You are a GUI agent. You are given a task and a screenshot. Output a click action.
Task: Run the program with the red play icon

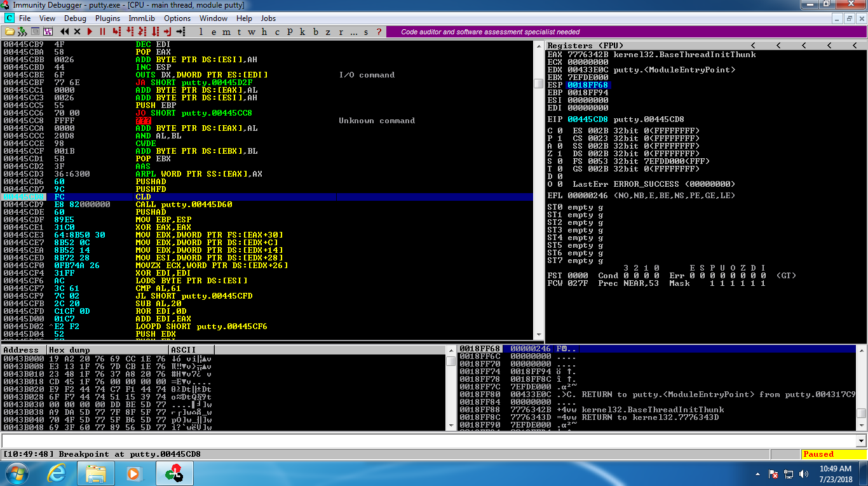(x=90, y=32)
